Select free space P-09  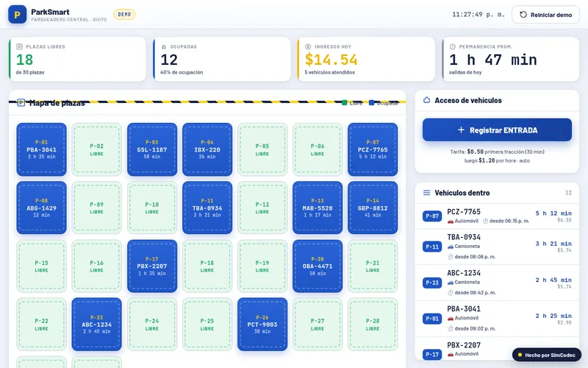[x=97, y=208]
